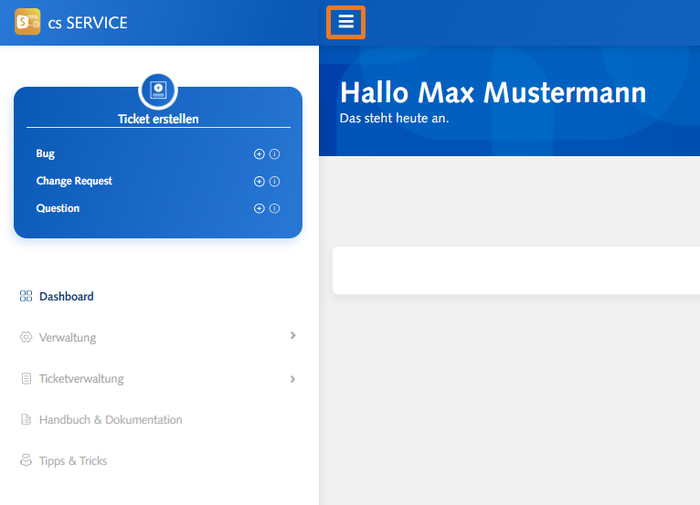Click the plus icon next to Bug
Screen dimensions: 700x505
point(259,154)
